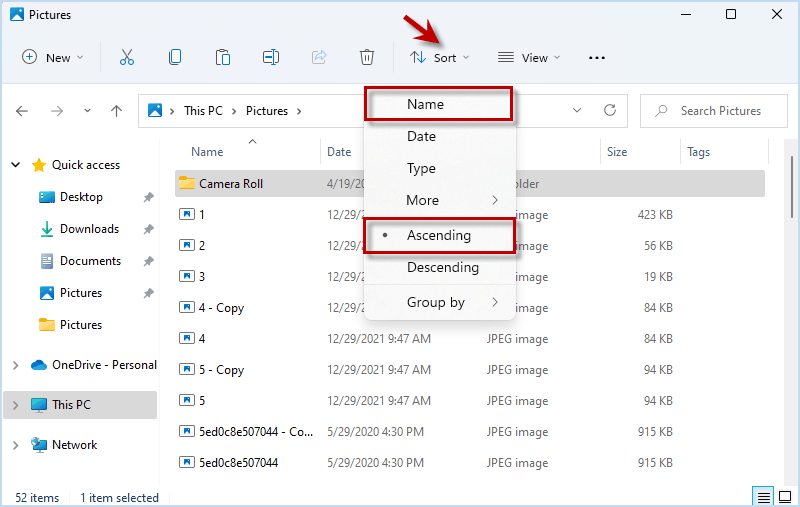Viewport: 800px width, 507px height.
Task: Switch to large thumbnails view icon
Action: [785, 497]
